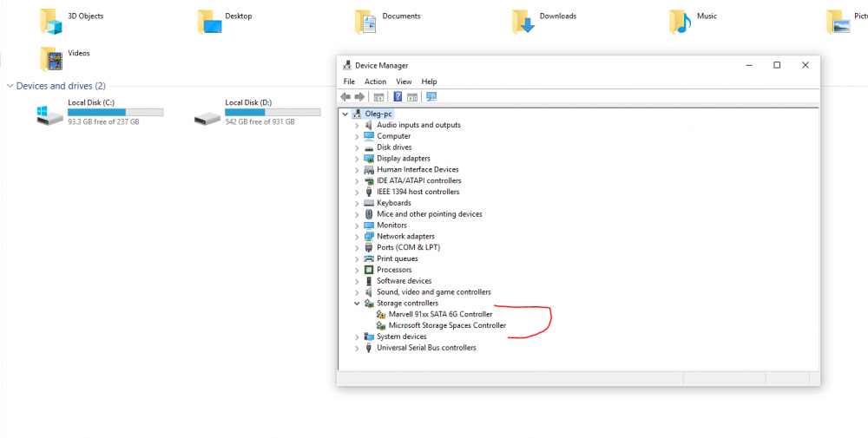The width and height of the screenshot is (868, 438).
Task: Click the Network adapters category icon
Action: pyautogui.click(x=369, y=236)
